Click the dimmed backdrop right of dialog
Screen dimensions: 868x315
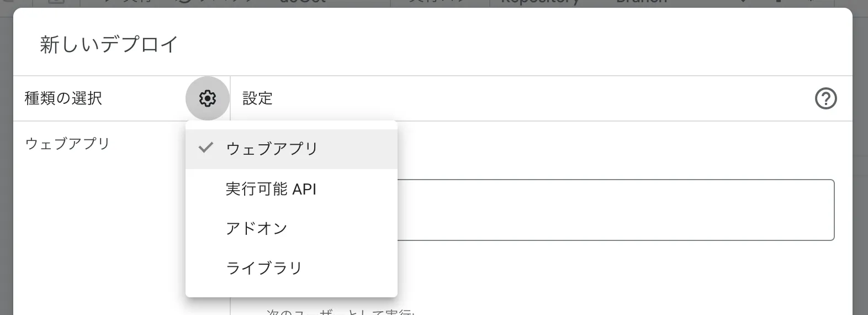point(860,166)
